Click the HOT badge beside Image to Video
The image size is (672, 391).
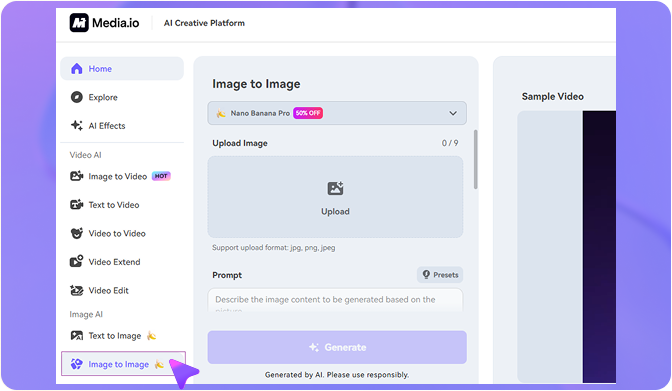[161, 176]
